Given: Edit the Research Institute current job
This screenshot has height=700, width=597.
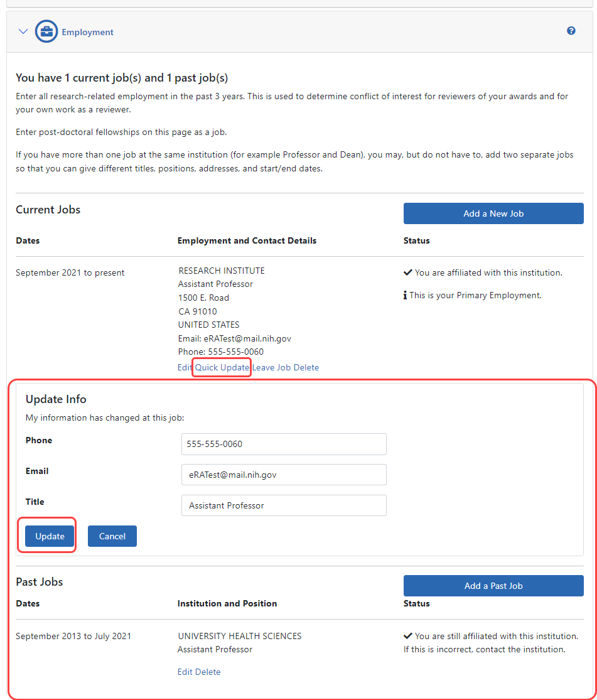Looking at the screenshot, I should 185,367.
